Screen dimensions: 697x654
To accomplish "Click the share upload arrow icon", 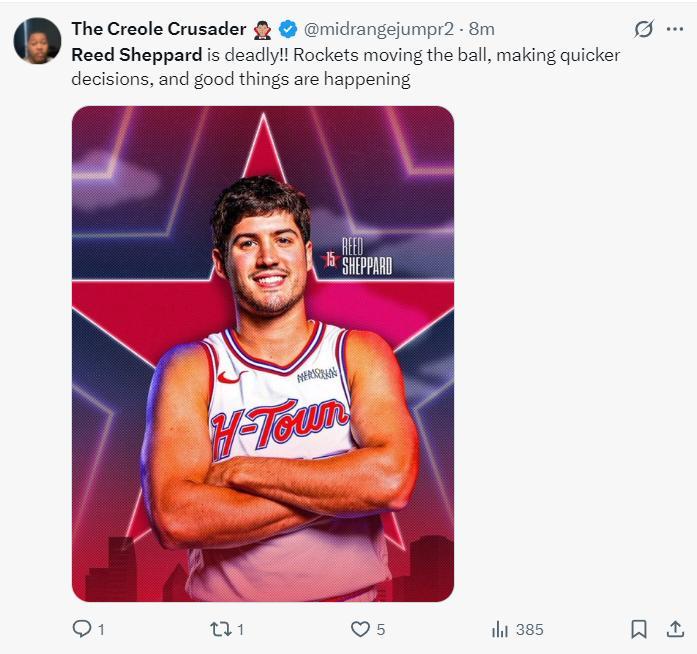I will coord(675,629).
